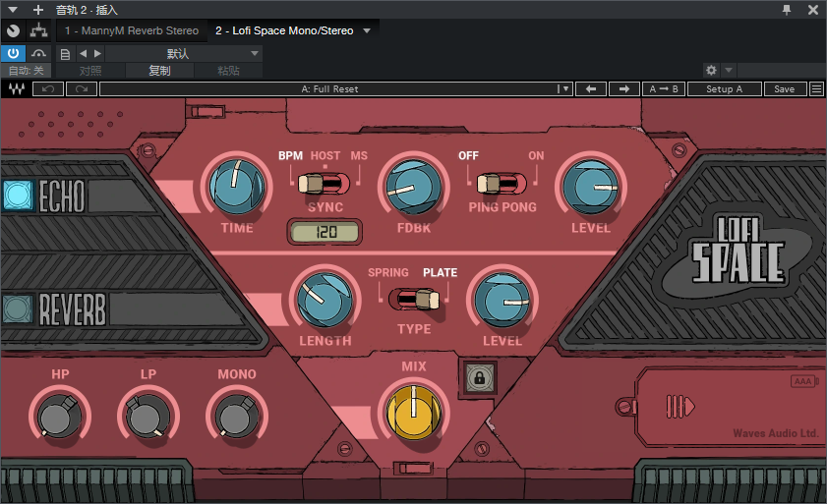Open the gear settings icon

point(711,70)
